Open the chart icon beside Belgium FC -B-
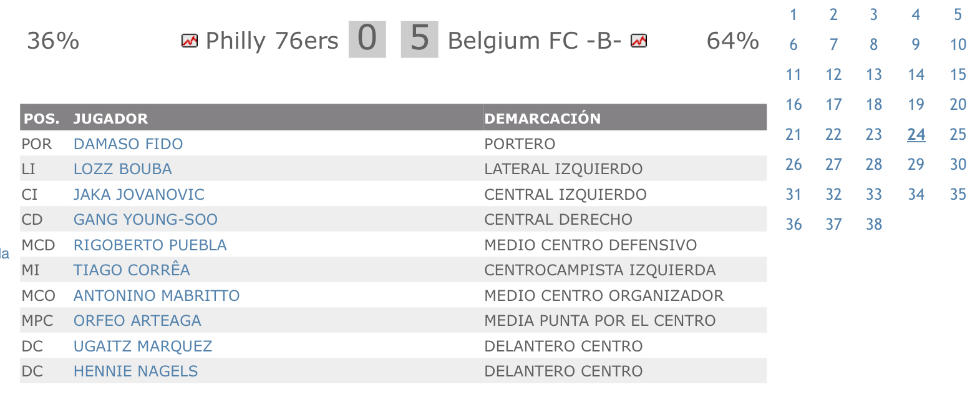Image resolution: width=980 pixels, height=417 pixels. pos(639,41)
